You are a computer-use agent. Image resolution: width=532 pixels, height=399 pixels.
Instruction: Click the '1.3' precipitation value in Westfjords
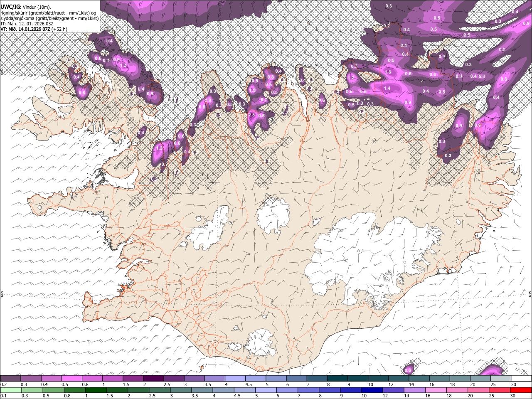click(x=123, y=65)
